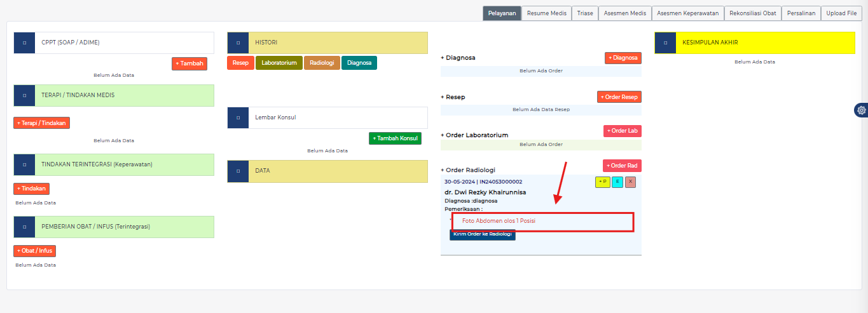Click the square icon beside KESIMPULAN AKHIR

[x=665, y=43]
